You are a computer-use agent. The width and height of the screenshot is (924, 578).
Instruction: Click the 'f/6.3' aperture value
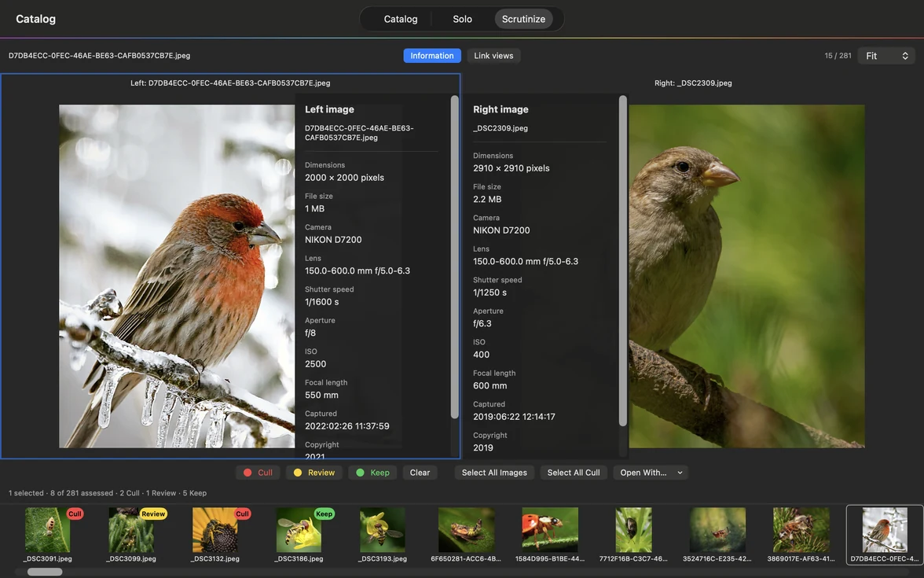coord(482,323)
